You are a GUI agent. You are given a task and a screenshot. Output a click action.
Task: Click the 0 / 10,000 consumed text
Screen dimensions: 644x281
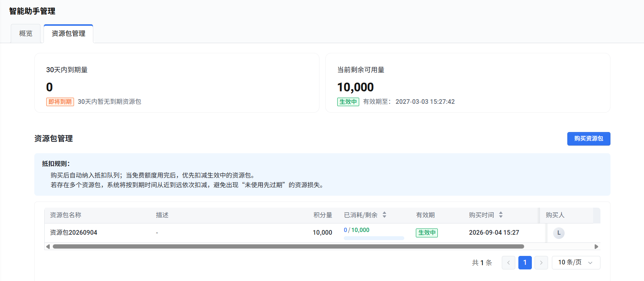[356, 230]
